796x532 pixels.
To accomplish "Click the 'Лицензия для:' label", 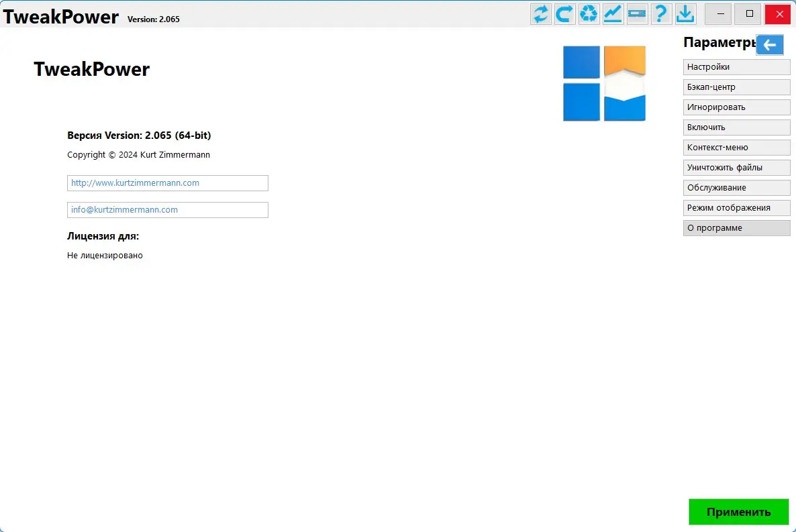I will tap(103, 236).
